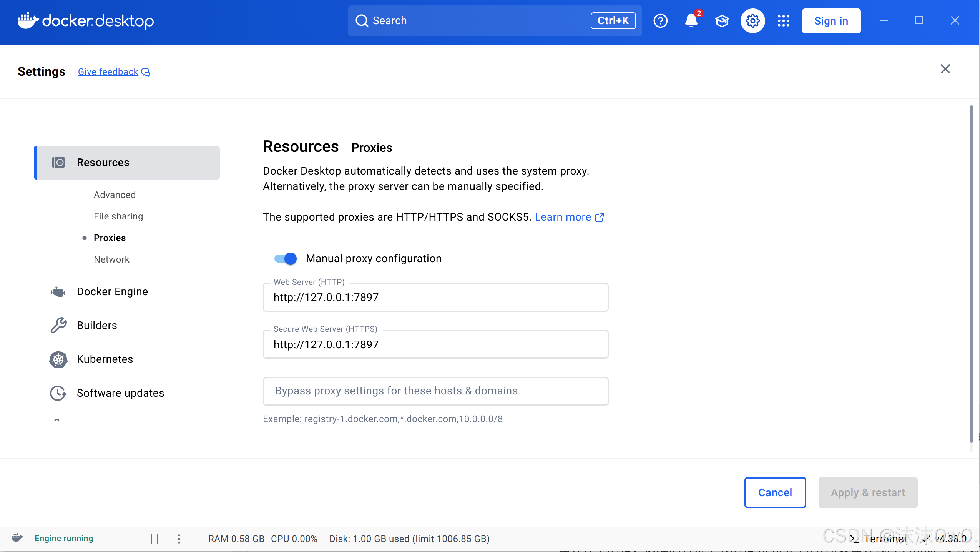Open the notifications bell icon

click(691, 21)
